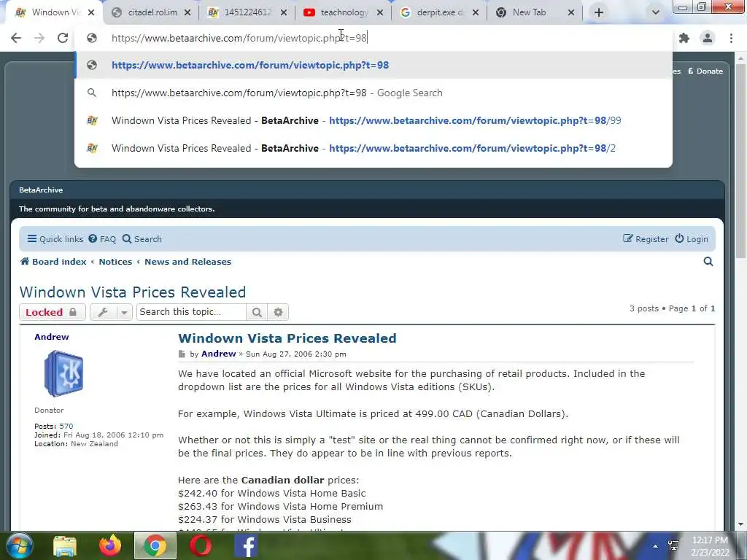Open advanced search gear icon
Image resolution: width=747 pixels, height=560 pixels.
click(x=278, y=312)
